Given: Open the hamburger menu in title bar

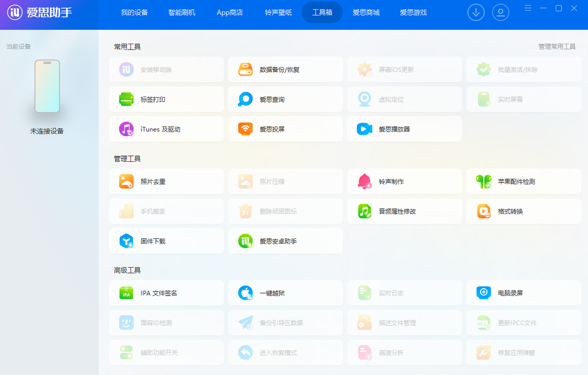Looking at the screenshot, I should [x=528, y=8].
